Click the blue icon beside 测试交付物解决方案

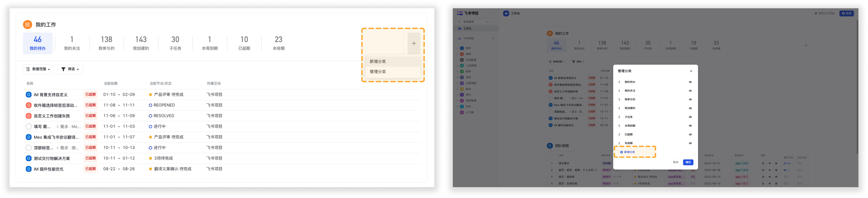pos(29,158)
